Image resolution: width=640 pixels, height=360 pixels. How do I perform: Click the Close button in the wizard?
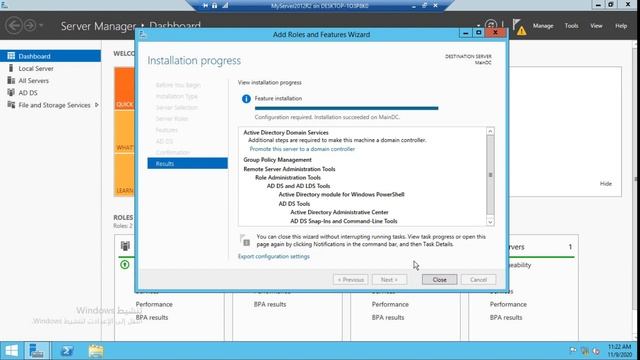[x=440, y=280]
